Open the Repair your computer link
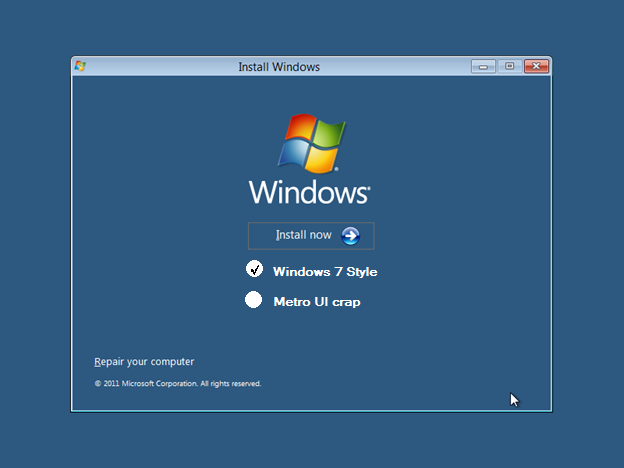Viewport: 624px width, 468px height. pos(144,361)
